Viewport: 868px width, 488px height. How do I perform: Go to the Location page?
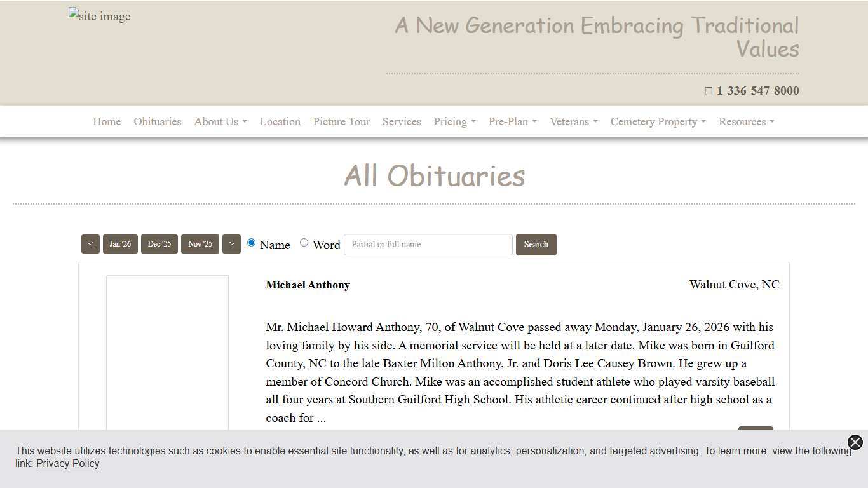click(x=280, y=121)
